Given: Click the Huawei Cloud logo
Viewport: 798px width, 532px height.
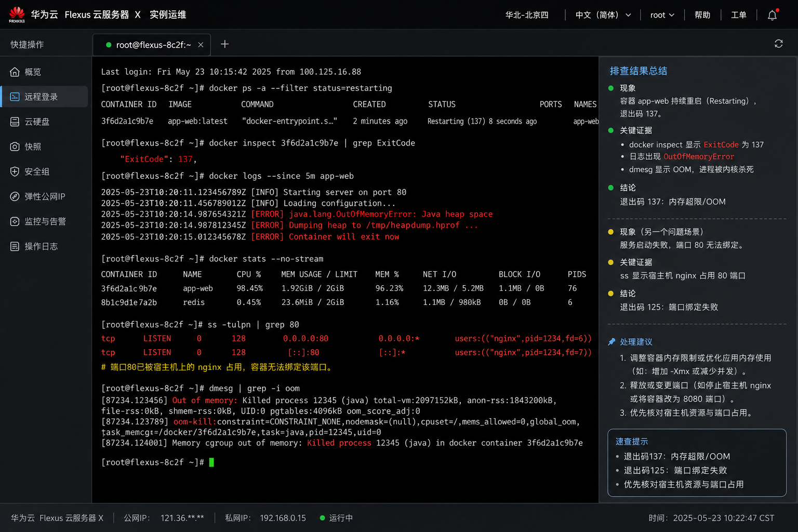Looking at the screenshot, I should (x=17, y=15).
